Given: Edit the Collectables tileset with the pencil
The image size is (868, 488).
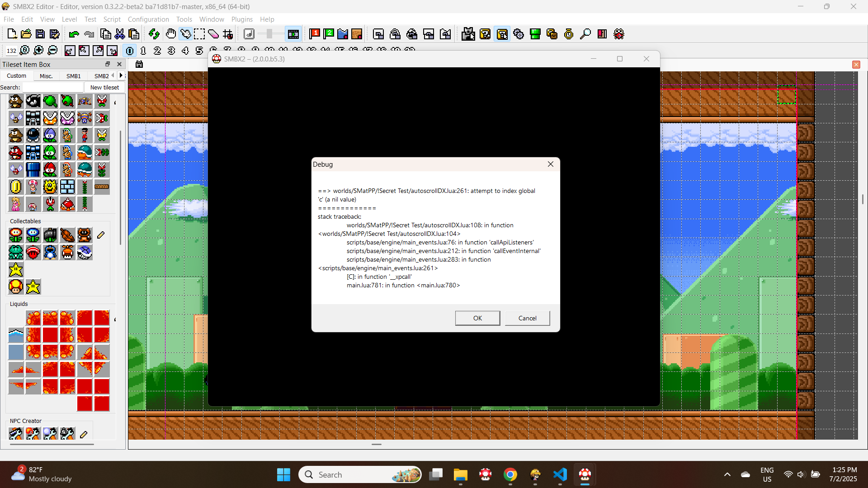Looking at the screenshot, I should tap(101, 235).
